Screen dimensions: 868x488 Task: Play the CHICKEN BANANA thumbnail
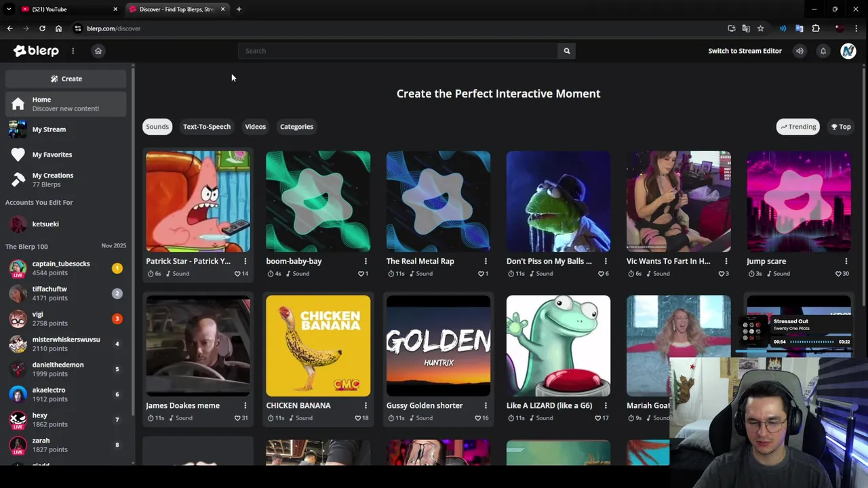318,346
